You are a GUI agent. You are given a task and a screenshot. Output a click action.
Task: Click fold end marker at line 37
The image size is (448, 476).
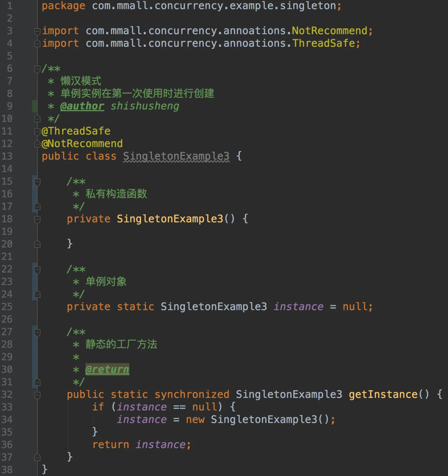(x=37, y=457)
